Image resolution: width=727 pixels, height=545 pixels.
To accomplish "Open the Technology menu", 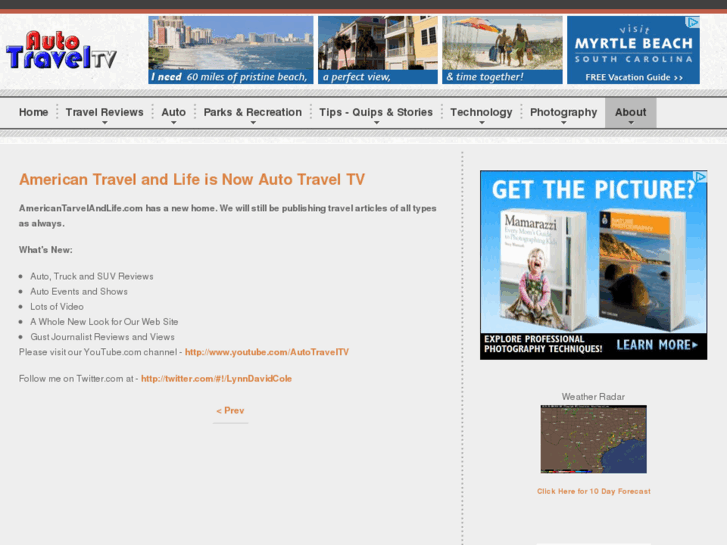I will coord(481,112).
